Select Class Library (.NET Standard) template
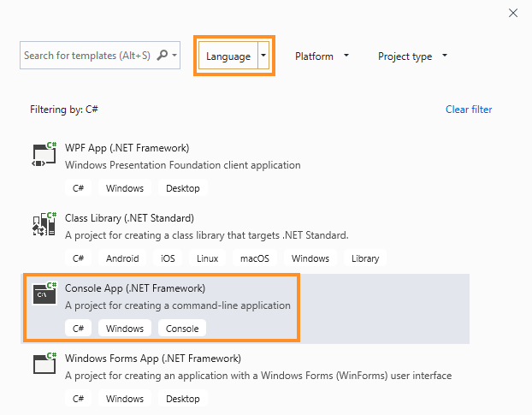The image size is (532, 415). tap(245, 239)
